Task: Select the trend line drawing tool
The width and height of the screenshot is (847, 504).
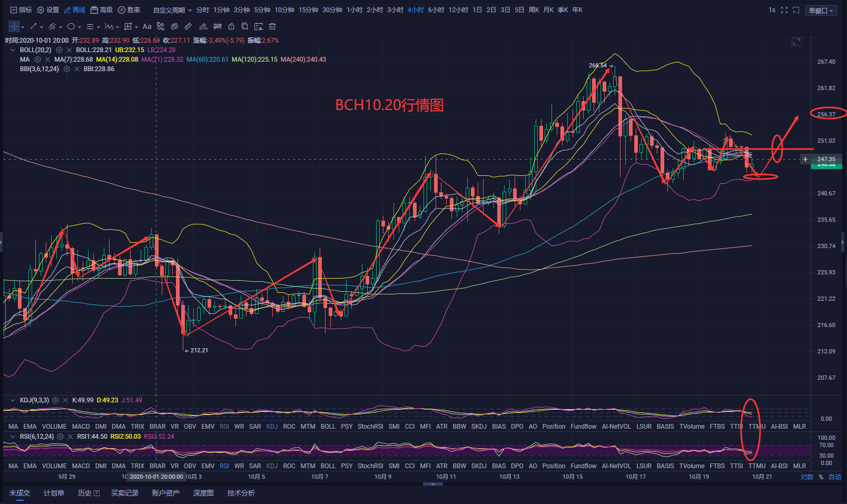Action: point(34,26)
